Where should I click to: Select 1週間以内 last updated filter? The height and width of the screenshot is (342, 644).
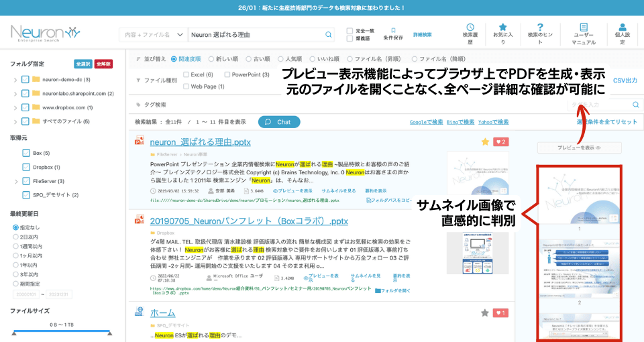[15, 246]
